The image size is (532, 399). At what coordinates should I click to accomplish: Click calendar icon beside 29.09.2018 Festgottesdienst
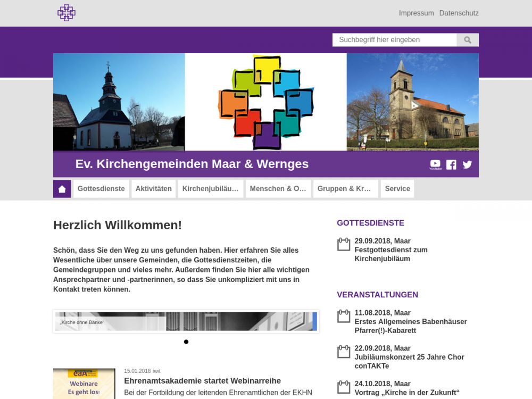point(344,244)
